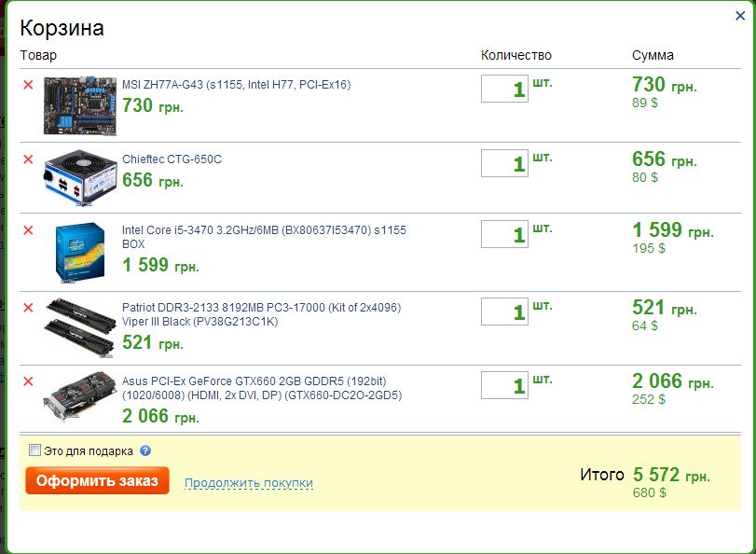Remove MSI ZH77A-G43 motherboard from cart

(28, 85)
